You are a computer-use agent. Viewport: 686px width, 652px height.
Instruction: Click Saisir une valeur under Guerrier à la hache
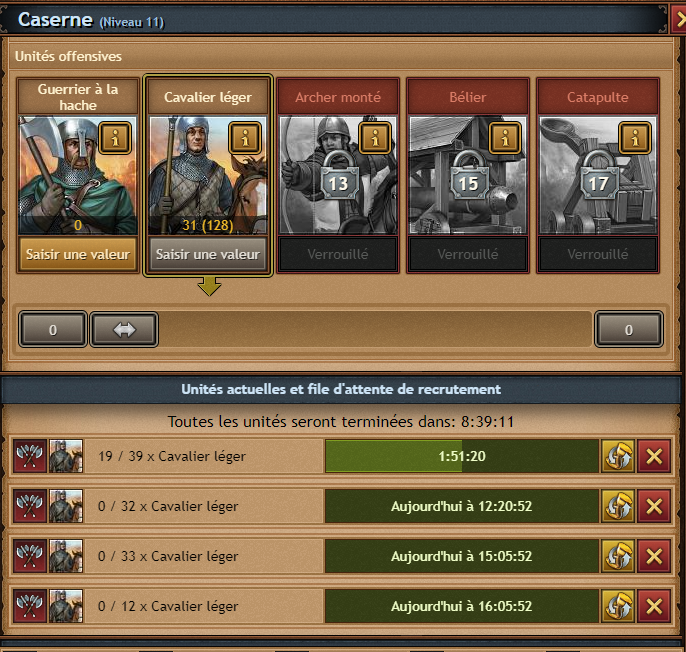[78, 254]
